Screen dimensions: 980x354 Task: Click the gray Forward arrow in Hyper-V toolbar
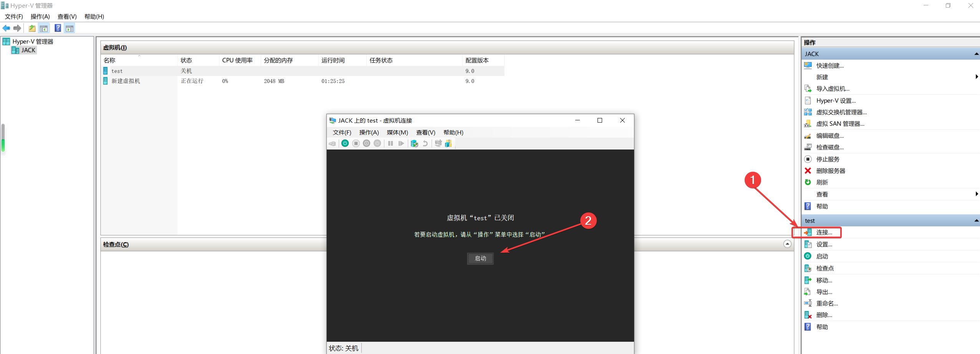(17, 28)
